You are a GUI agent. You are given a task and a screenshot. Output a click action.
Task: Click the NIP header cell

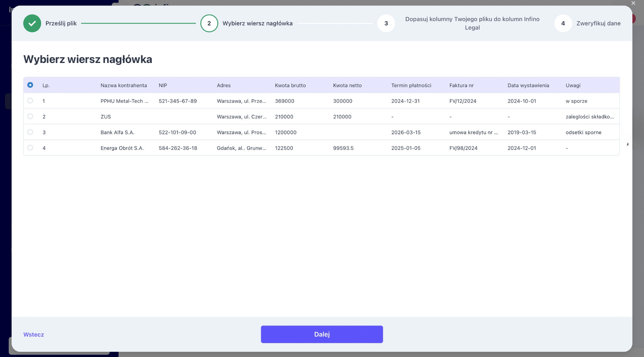(x=163, y=85)
